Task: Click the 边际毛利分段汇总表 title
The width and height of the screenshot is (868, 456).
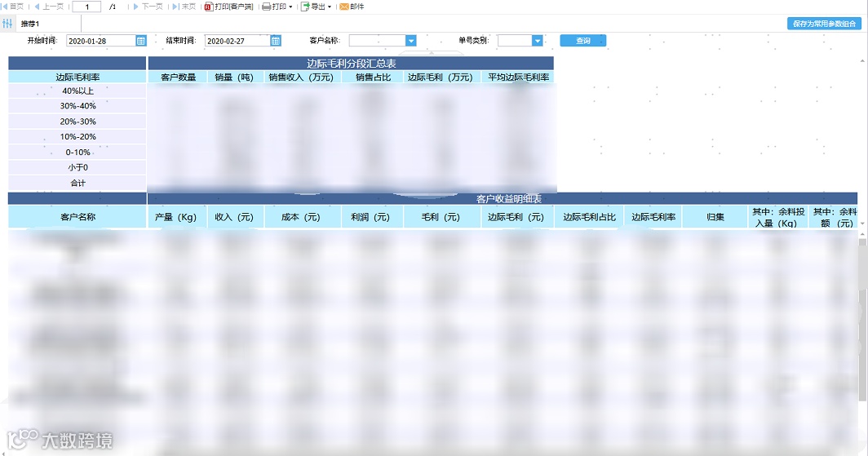Action: [x=351, y=63]
